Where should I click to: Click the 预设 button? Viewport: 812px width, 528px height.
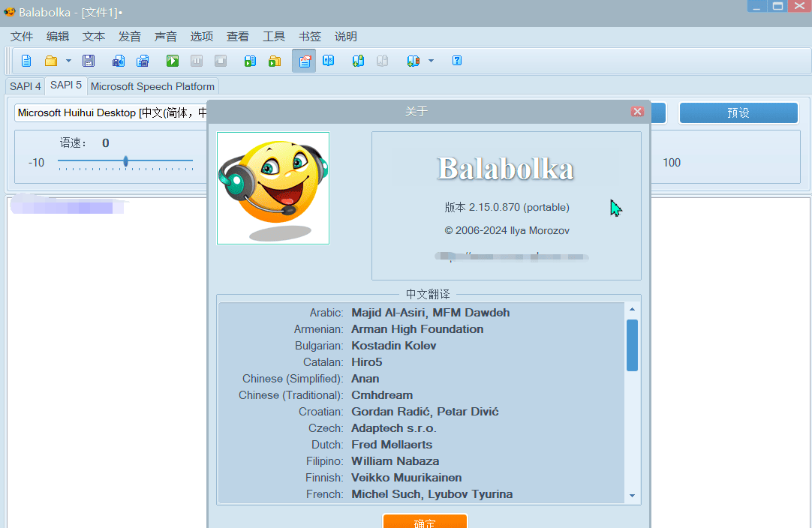738,112
